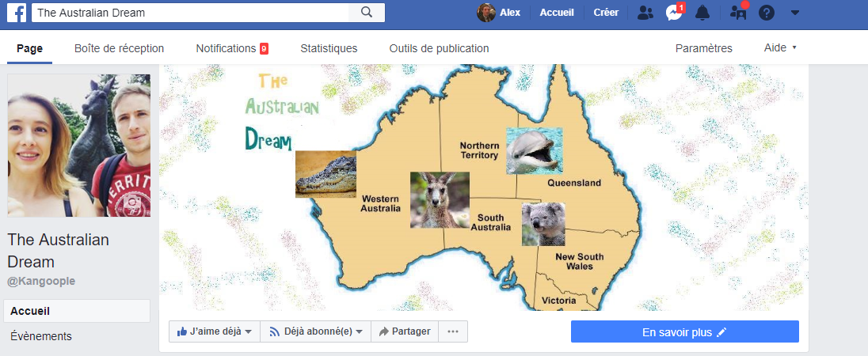Click the search field with The Australian Dream
Viewport: 868px width, 356px height.
click(190, 12)
